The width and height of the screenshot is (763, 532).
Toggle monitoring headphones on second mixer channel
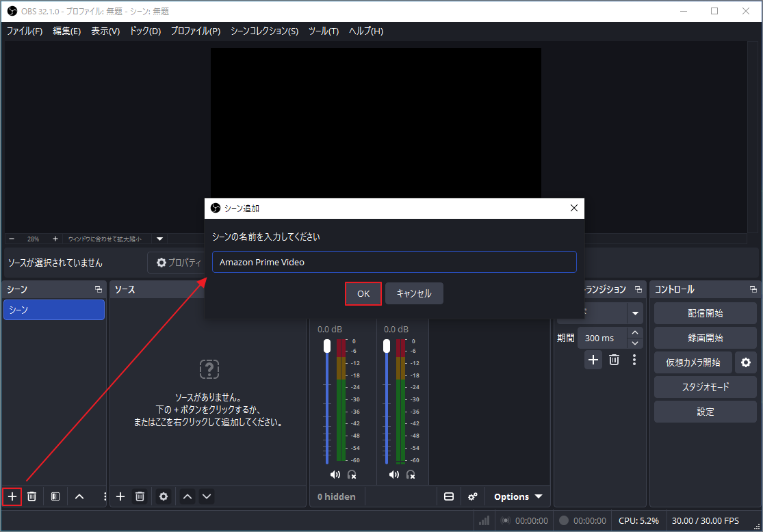click(411, 475)
